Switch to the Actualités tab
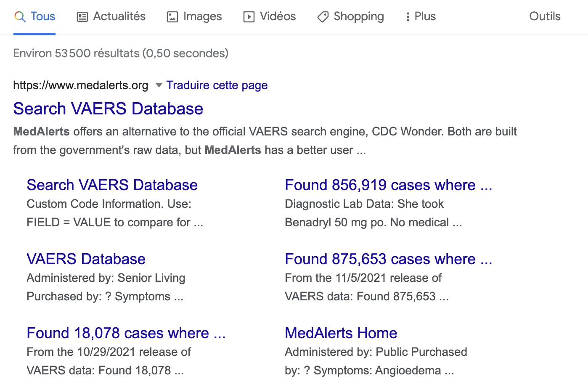The image size is (588, 387). (x=119, y=16)
